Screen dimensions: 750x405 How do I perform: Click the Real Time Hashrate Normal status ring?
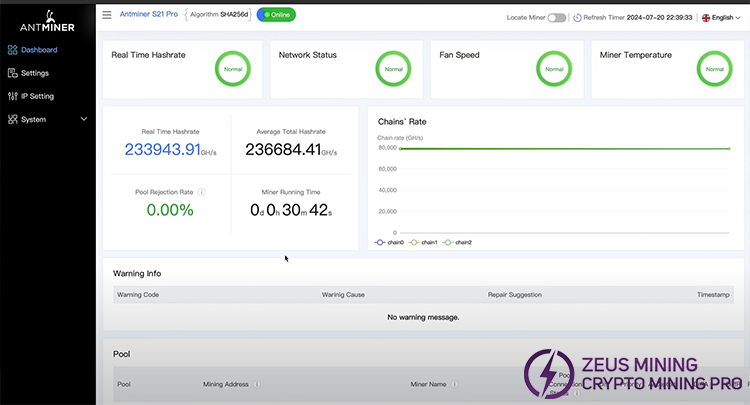232,68
